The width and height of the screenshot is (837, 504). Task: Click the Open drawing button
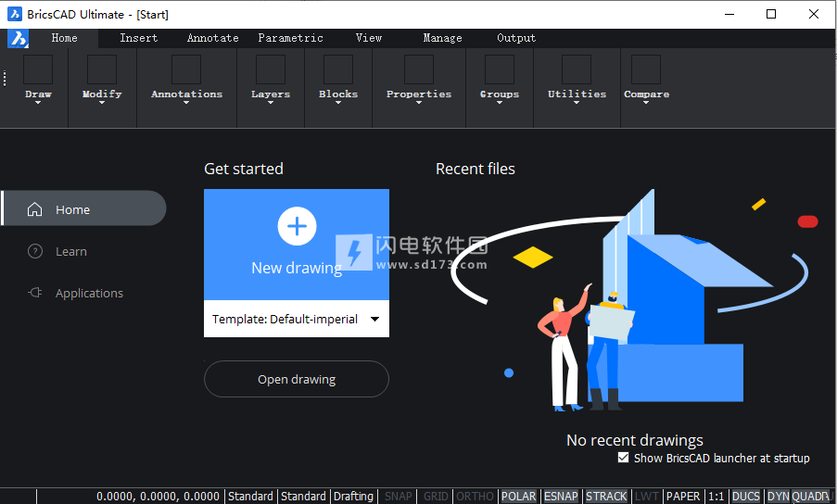(x=297, y=379)
